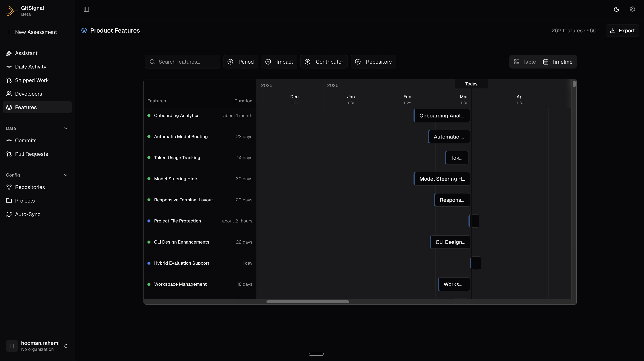Open settings gear icon
644x361 pixels.
632,9
